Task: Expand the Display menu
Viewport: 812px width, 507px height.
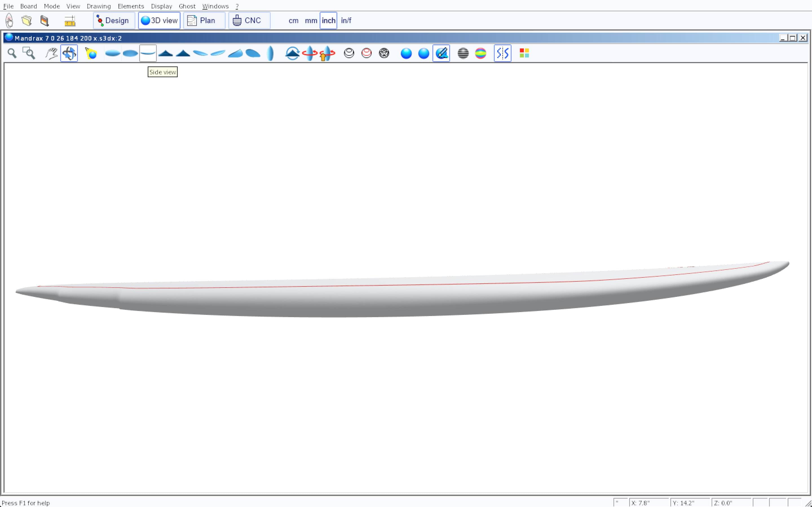Action: click(x=161, y=6)
